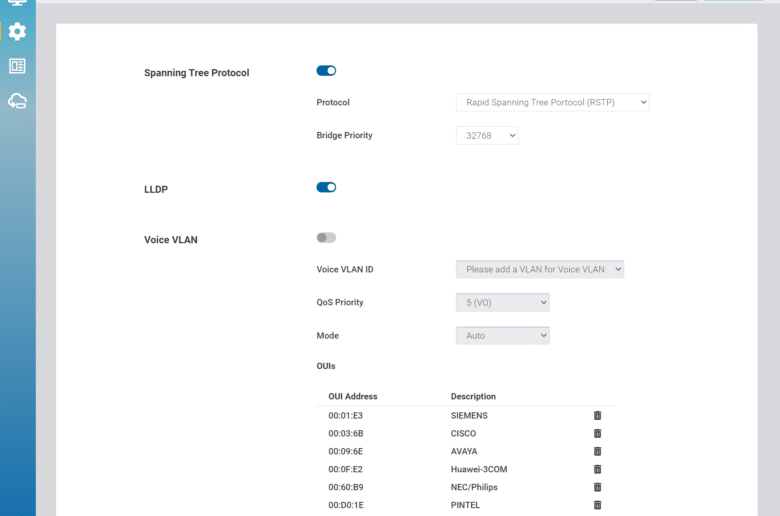Enable the Voice VLAN toggle
This screenshot has height=516, width=780.
(x=326, y=237)
